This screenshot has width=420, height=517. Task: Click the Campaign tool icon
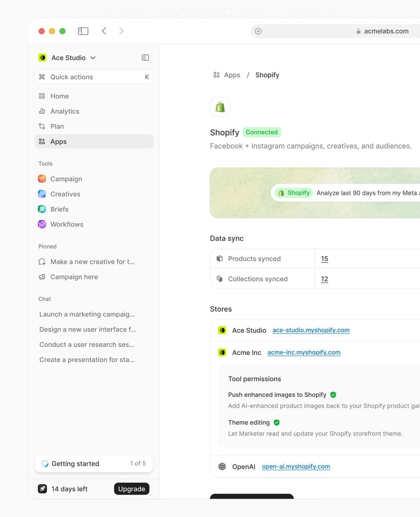pyautogui.click(x=42, y=179)
